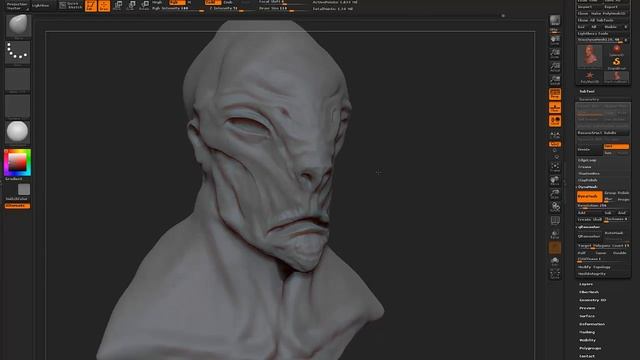
Task: Adjust the Rgb Intensity slider
Action: (178, 9)
